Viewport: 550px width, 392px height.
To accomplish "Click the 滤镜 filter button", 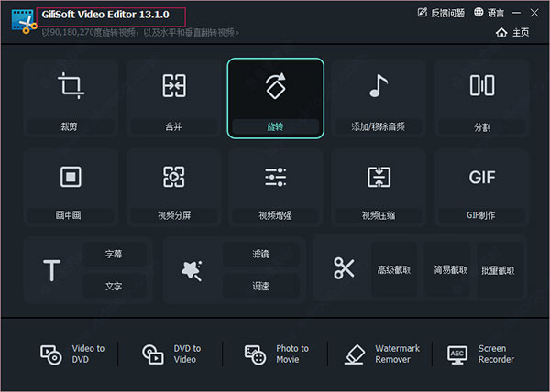I will pos(260,254).
